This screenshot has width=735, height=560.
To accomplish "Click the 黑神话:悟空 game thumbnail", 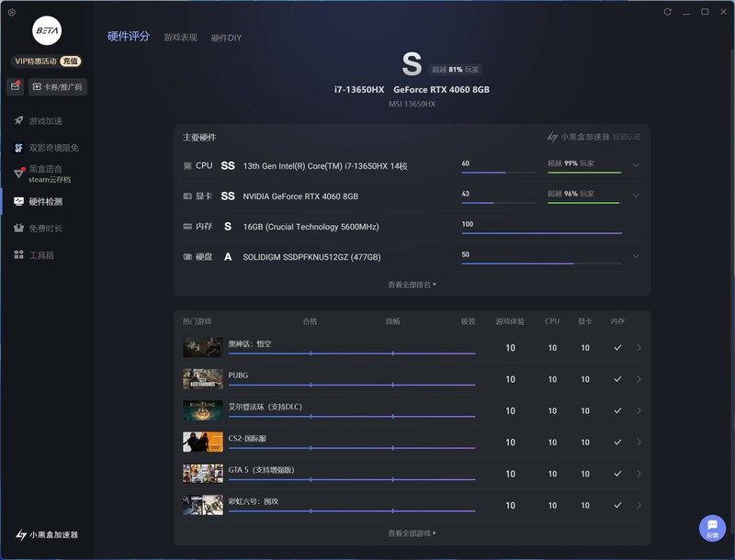I will pyautogui.click(x=203, y=348).
